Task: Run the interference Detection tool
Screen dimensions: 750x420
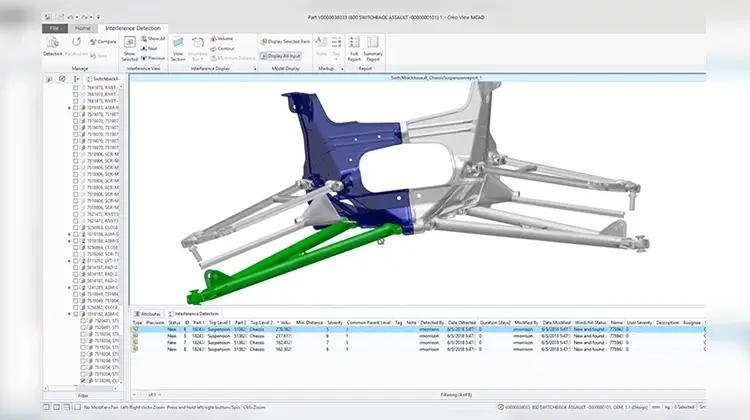Action: (53, 46)
